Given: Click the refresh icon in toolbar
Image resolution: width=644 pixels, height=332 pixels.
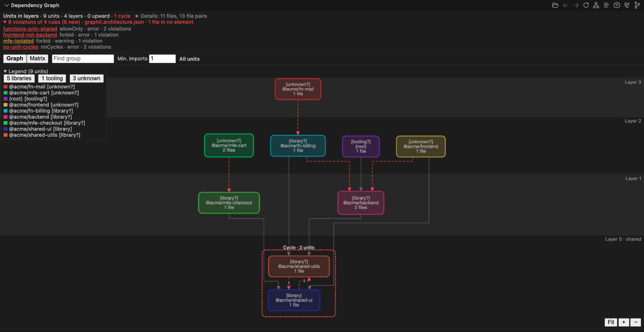Looking at the screenshot, I should click(586, 5).
